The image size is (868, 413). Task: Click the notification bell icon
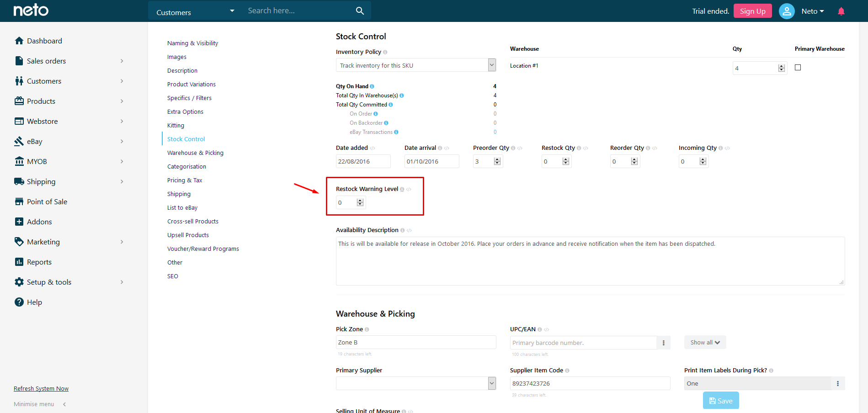point(841,11)
